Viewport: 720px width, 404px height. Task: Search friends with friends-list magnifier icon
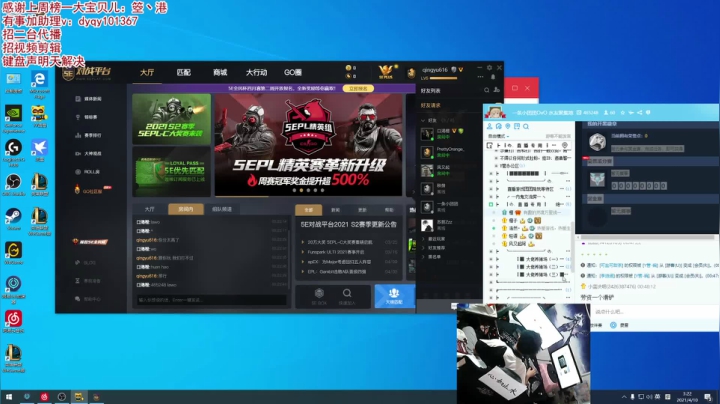tap(487, 90)
